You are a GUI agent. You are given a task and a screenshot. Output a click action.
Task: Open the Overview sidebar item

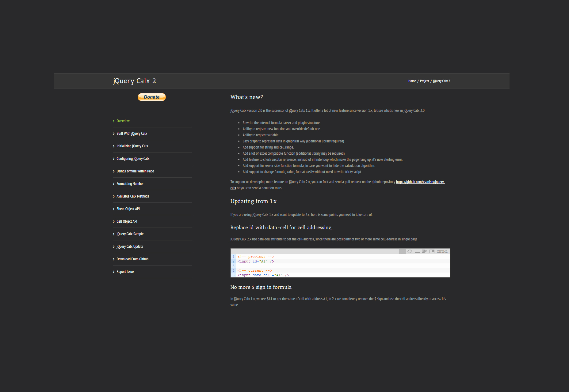click(123, 121)
